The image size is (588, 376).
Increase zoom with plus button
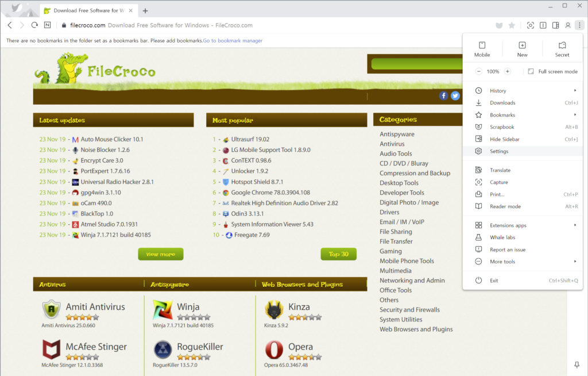508,71
